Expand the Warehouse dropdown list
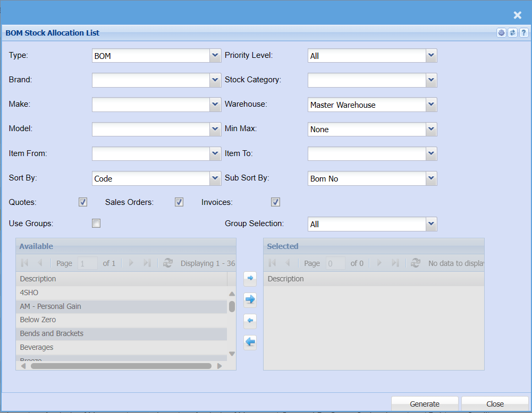The height and width of the screenshot is (413, 532). tap(431, 105)
